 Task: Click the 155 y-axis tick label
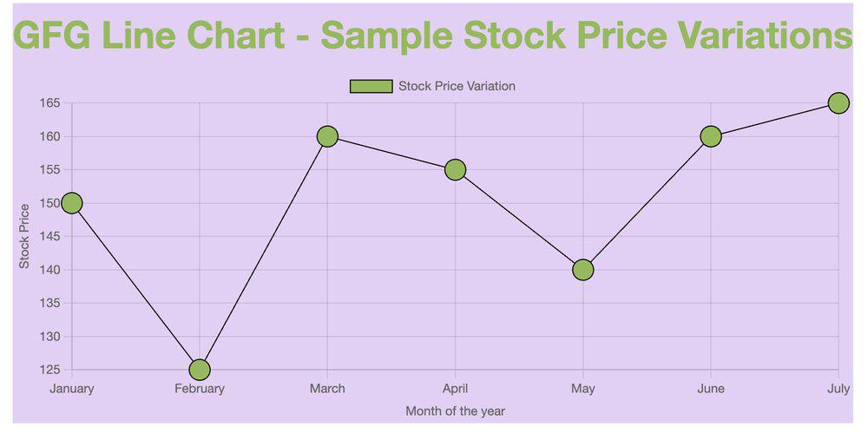[x=49, y=170]
